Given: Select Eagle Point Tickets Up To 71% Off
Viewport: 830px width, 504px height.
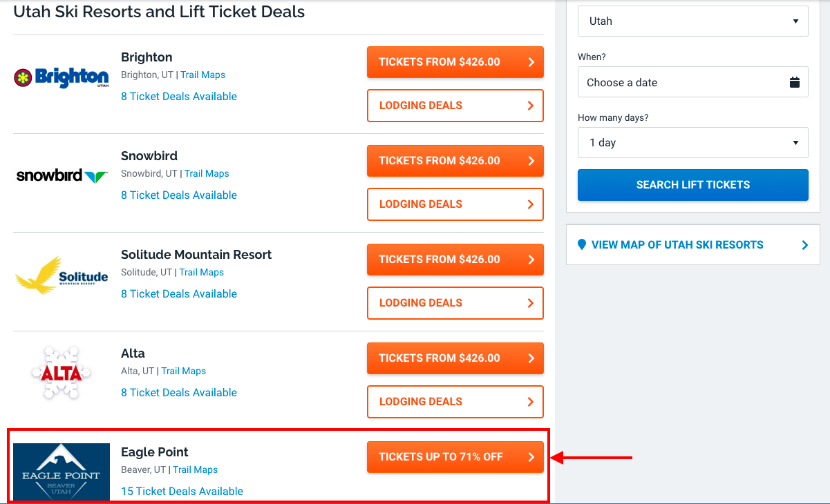Looking at the screenshot, I should tap(455, 457).
